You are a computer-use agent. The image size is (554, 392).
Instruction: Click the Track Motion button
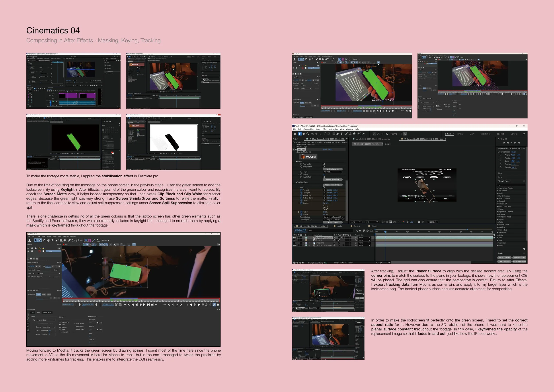click(504, 261)
